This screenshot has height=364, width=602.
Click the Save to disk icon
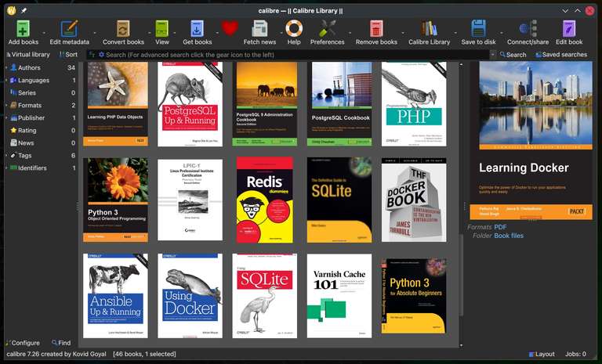tap(477, 30)
